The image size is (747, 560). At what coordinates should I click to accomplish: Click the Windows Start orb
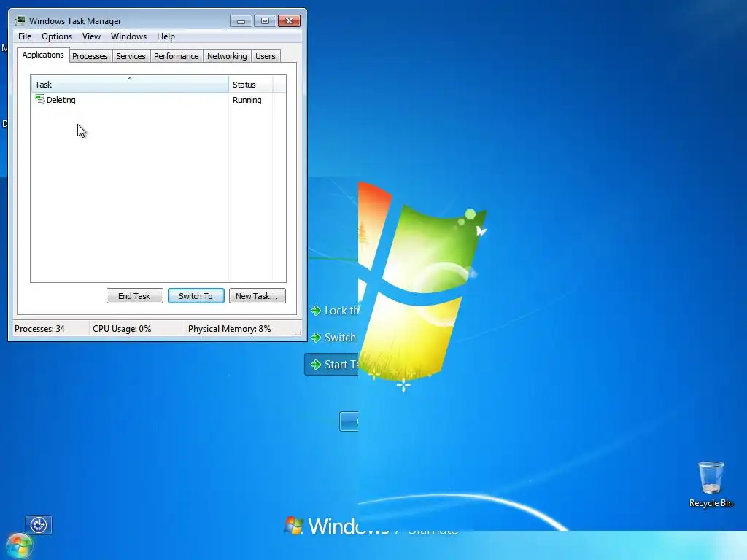[x=19, y=546]
